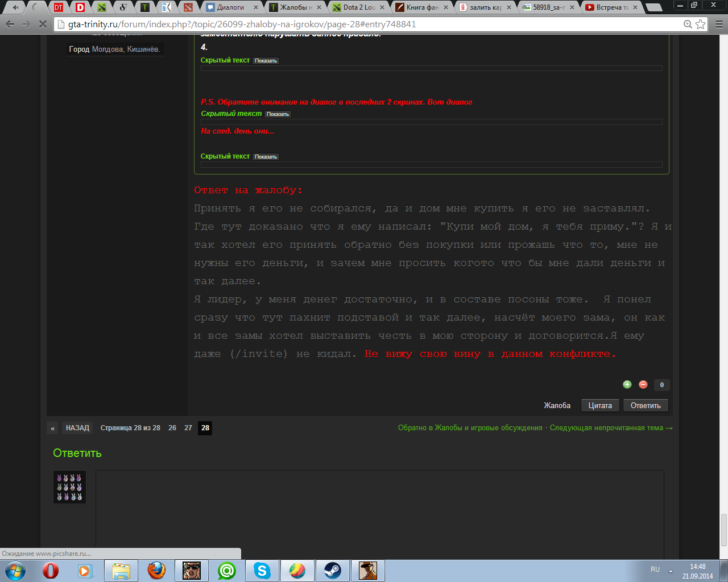Open the new tab button
728x582 pixels.
[x=655, y=7]
